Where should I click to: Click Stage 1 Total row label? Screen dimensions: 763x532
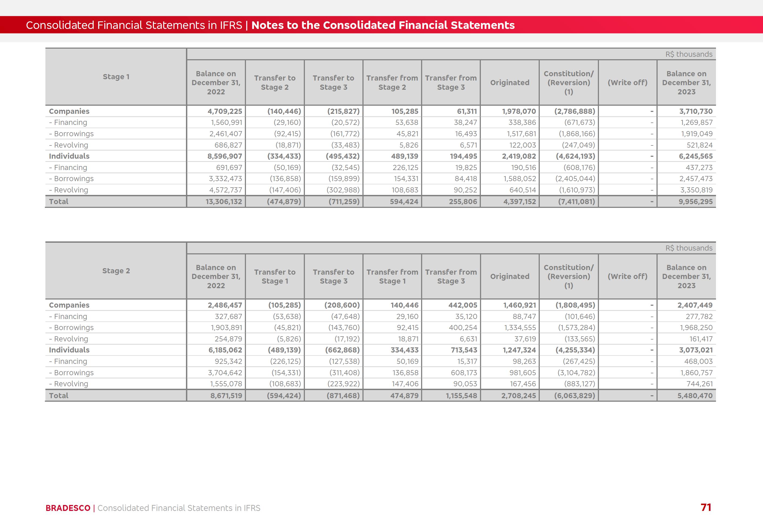pyautogui.click(x=59, y=201)
